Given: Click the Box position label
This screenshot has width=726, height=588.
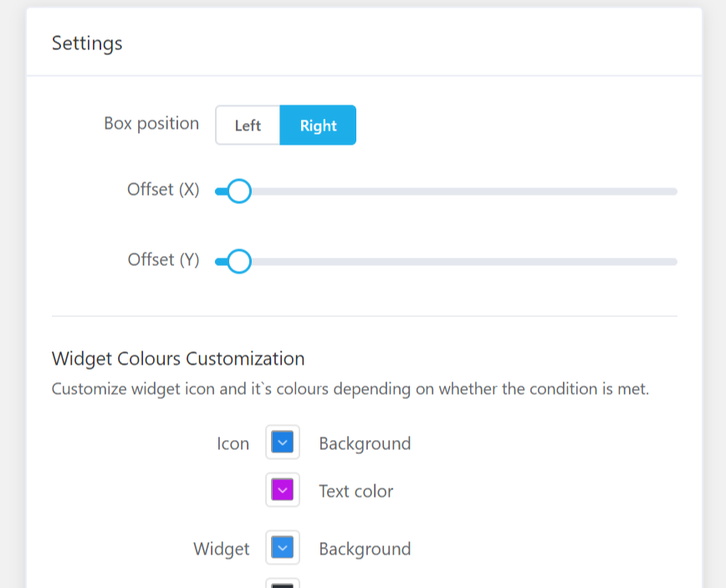Looking at the screenshot, I should (x=151, y=124).
